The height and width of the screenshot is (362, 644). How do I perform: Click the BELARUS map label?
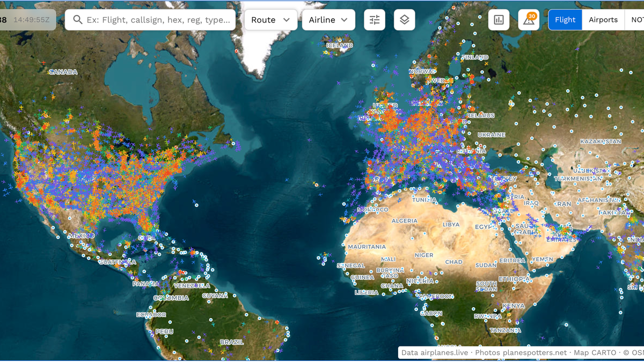pos(480,115)
